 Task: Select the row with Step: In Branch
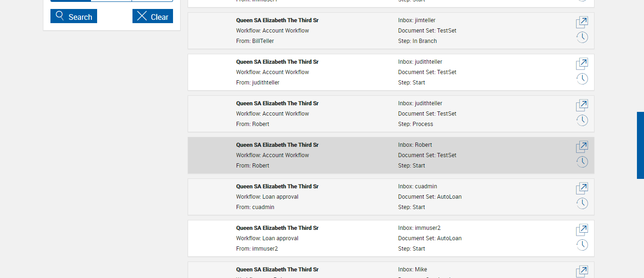pos(354,31)
